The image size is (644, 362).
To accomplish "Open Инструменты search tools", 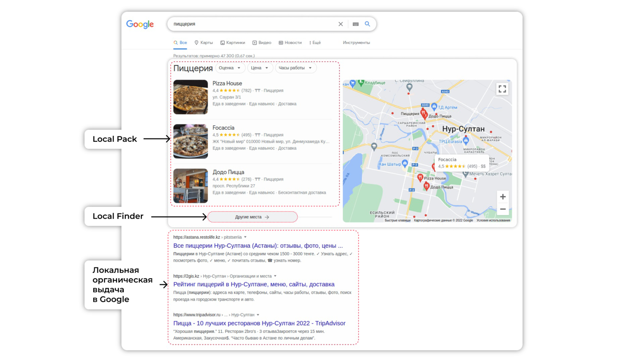I will tap(356, 43).
